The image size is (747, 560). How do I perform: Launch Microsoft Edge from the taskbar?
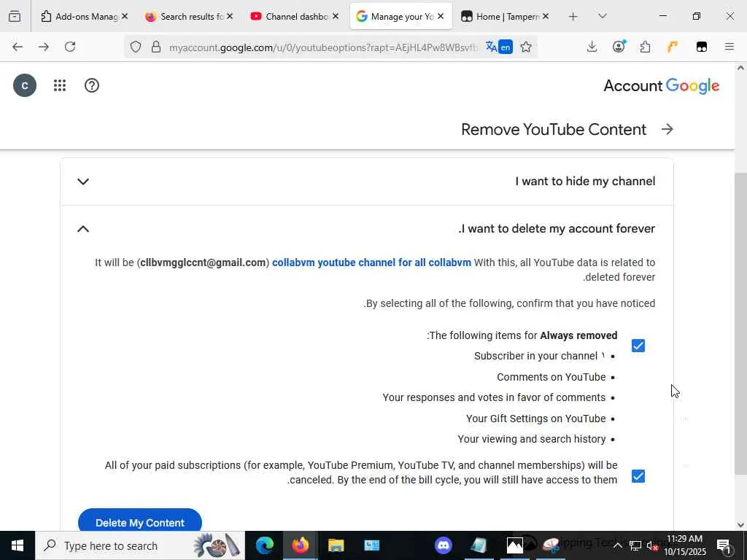(x=265, y=545)
